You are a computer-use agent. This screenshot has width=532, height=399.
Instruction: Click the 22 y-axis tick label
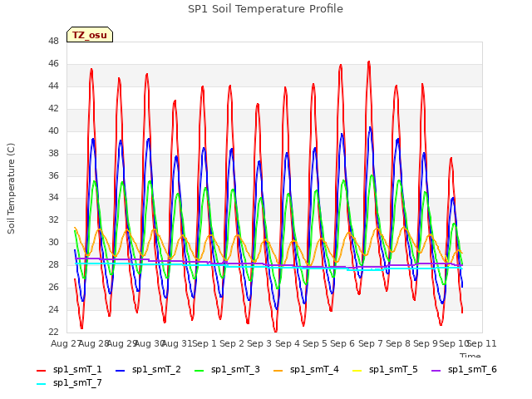pyautogui.click(x=53, y=332)
